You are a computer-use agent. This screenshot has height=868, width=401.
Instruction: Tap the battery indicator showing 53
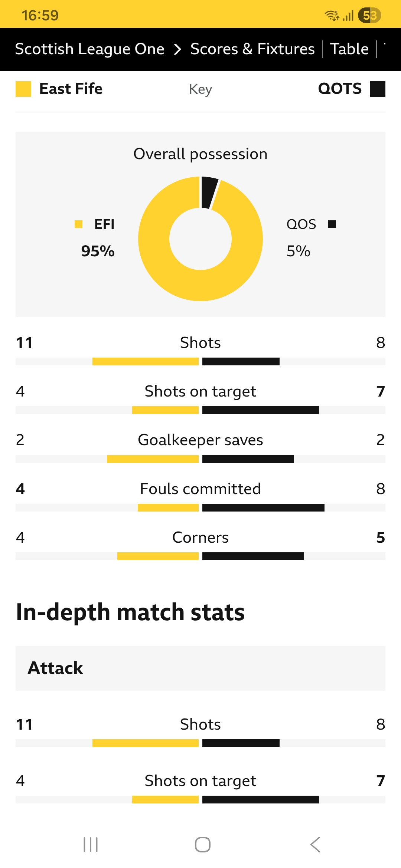click(369, 15)
